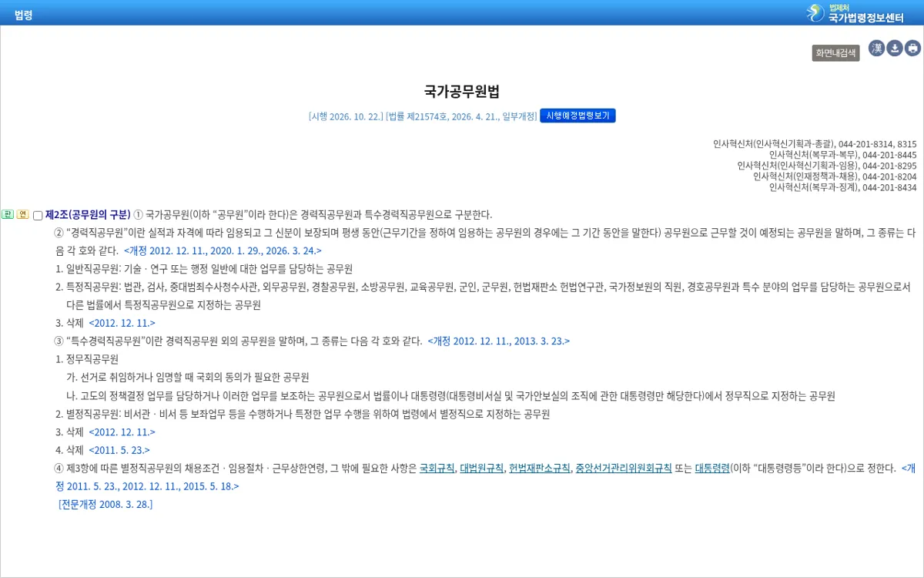This screenshot has height=578, width=924.
Task: Click the print icon
Action: (913, 49)
